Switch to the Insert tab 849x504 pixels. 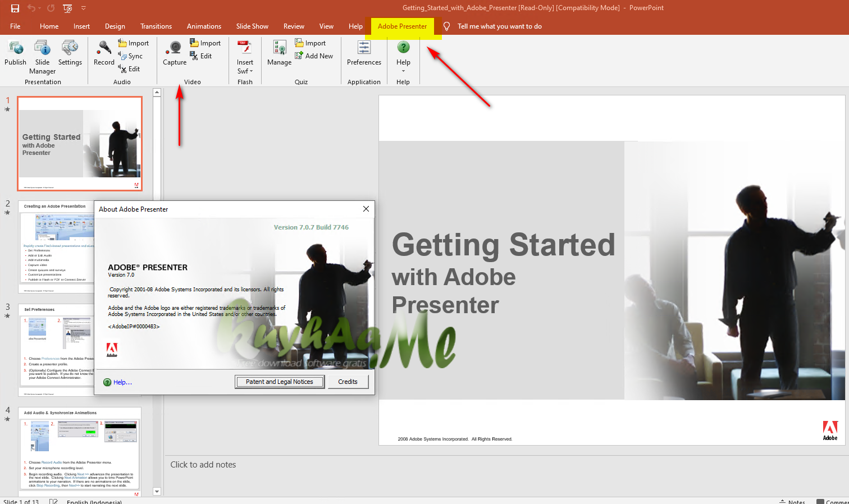coord(81,26)
